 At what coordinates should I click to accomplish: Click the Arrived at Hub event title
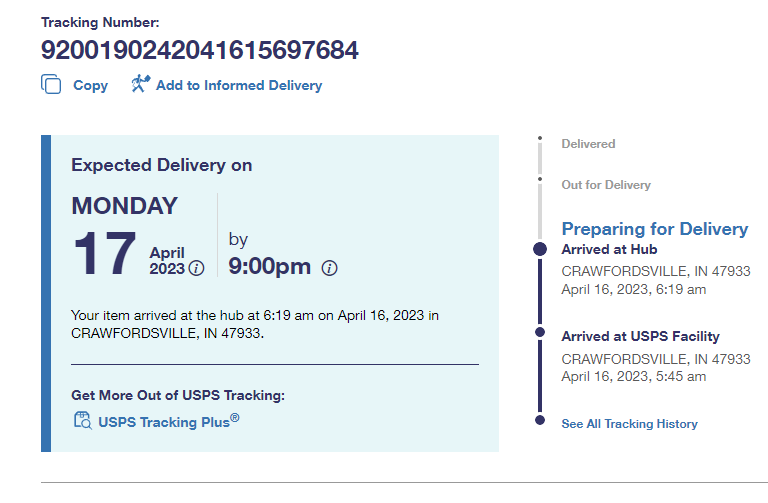coord(609,250)
